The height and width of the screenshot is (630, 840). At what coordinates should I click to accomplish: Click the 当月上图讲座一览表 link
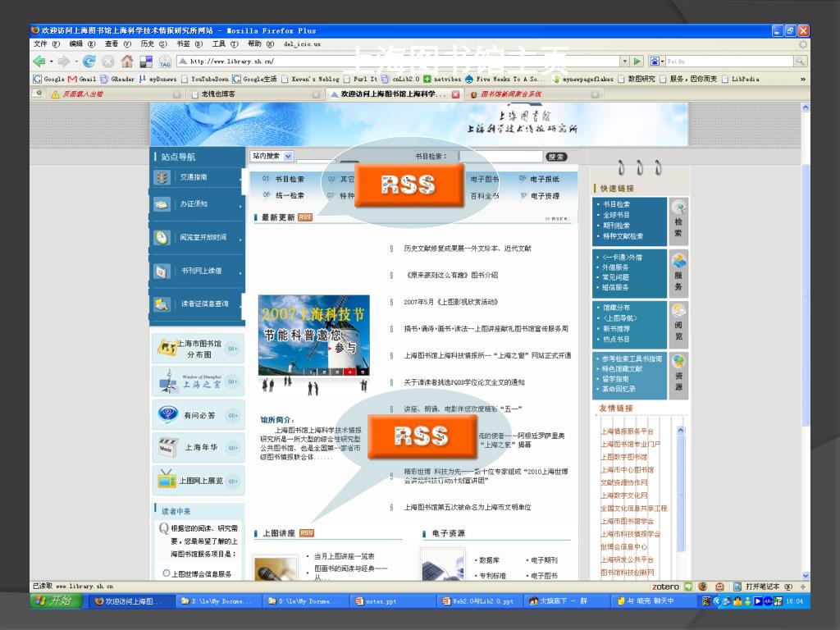pyautogui.click(x=344, y=557)
